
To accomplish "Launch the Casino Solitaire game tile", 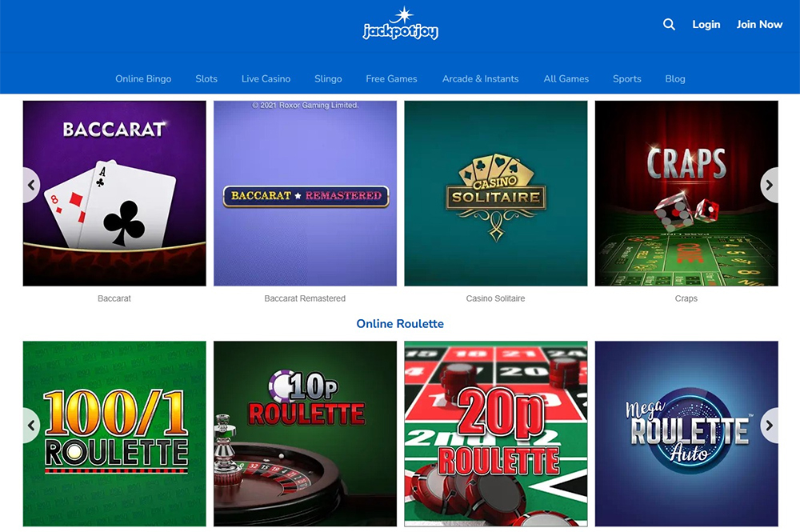I will pos(495,194).
